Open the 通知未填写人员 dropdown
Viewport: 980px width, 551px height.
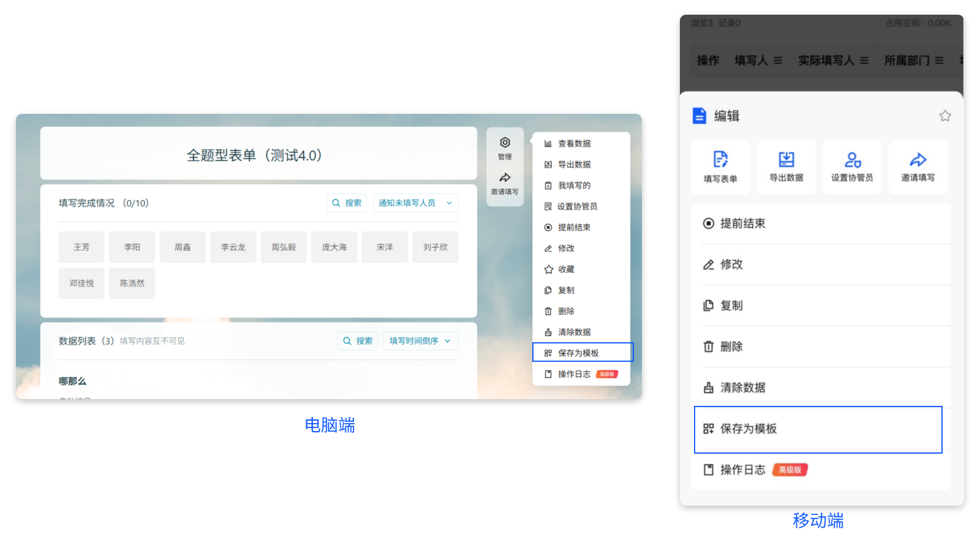(416, 203)
